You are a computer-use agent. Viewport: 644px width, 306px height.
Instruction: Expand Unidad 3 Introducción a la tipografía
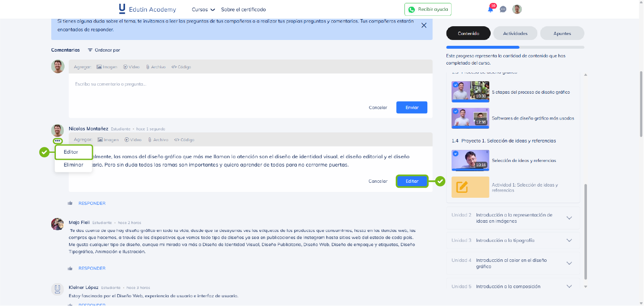(x=569, y=241)
